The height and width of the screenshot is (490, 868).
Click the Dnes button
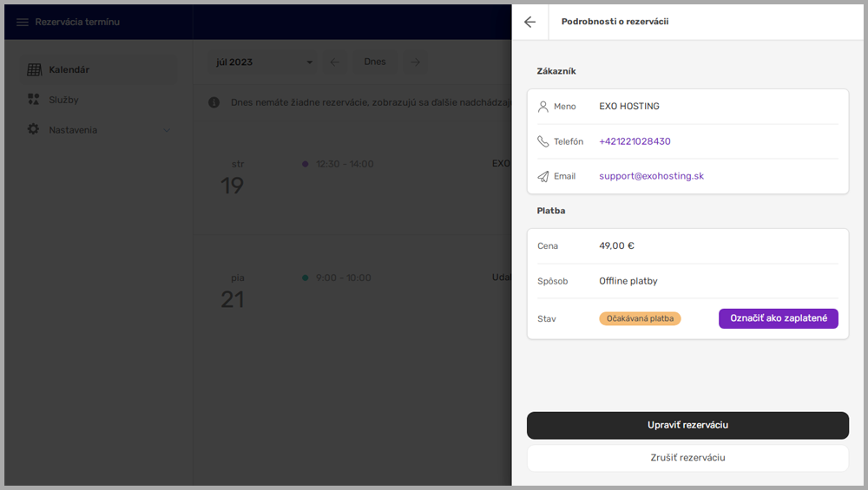click(x=375, y=62)
